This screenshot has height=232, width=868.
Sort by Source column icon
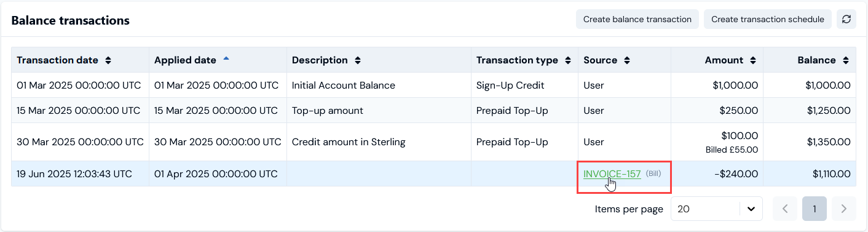[x=627, y=60]
